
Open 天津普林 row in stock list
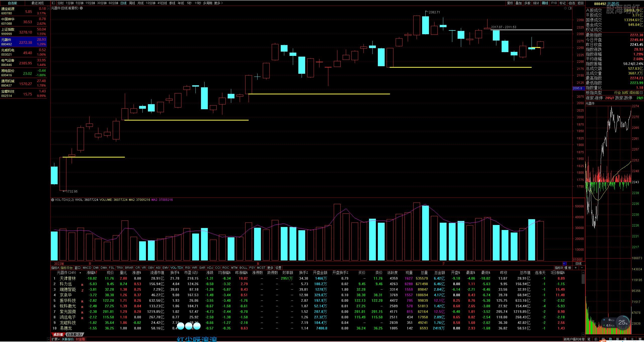tap(316, 278)
